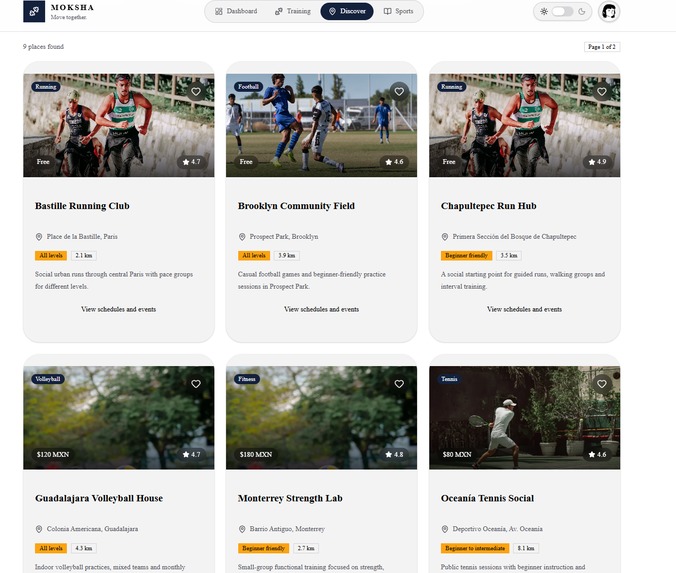Open the user profile avatar
The image size is (676, 573).
click(x=609, y=12)
